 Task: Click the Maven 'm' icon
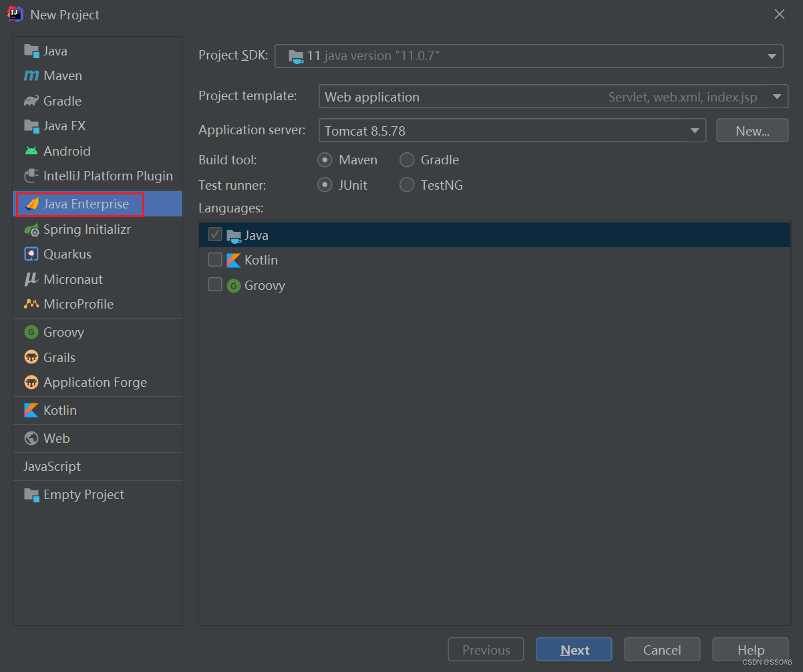[31, 76]
